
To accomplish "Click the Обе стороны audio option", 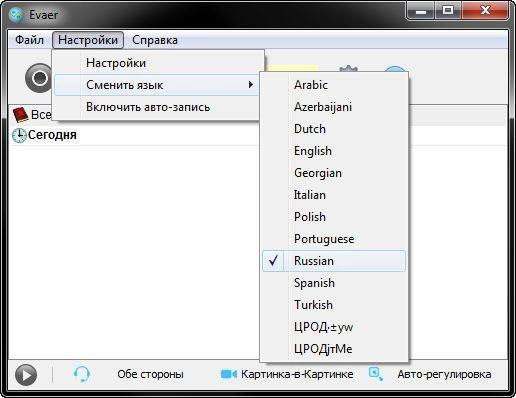I will (150, 374).
